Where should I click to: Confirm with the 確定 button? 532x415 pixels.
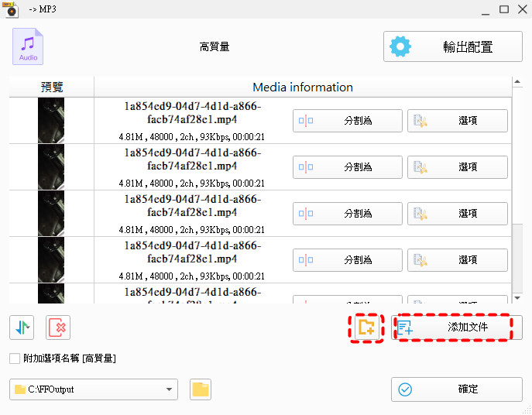coord(457,389)
